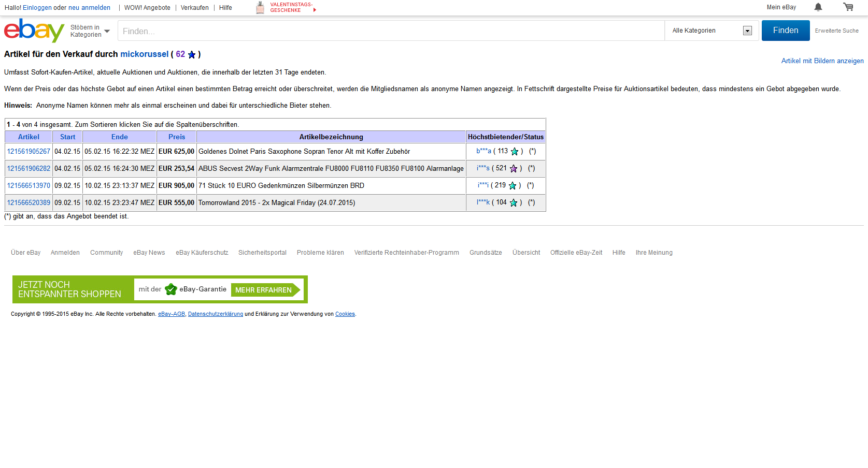The width and height of the screenshot is (868, 468).
Task: Open the Alle Kategorien dropdown
Action: click(x=712, y=31)
